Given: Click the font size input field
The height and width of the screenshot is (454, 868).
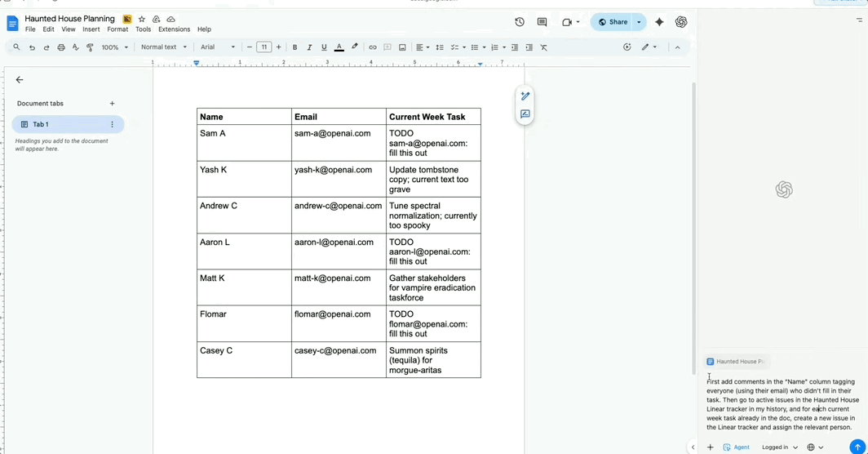Looking at the screenshot, I should tap(263, 47).
